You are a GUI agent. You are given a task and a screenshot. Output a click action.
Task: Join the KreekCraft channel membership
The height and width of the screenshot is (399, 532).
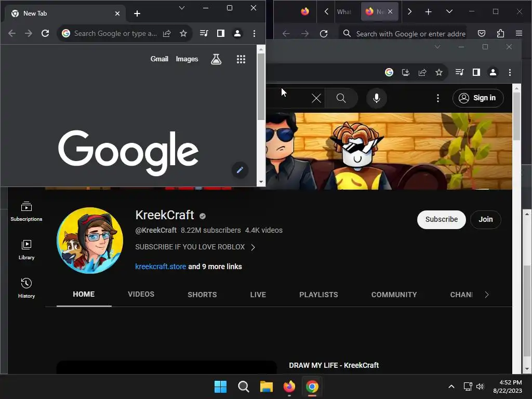tap(486, 220)
